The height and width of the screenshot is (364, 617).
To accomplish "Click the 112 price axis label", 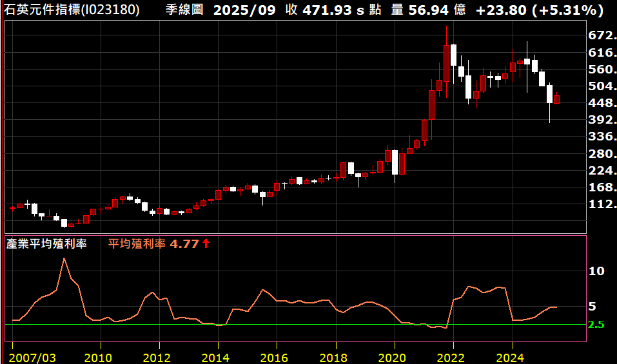I will (x=602, y=204).
